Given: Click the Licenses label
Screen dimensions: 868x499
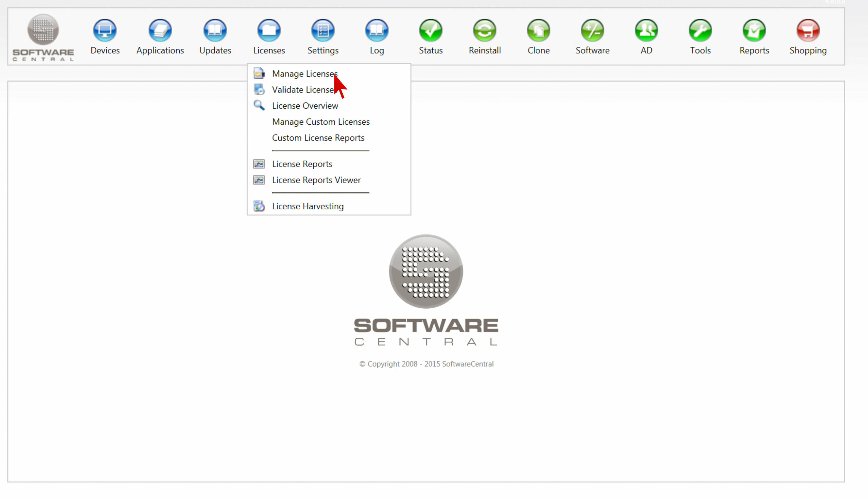Looking at the screenshot, I should (269, 50).
